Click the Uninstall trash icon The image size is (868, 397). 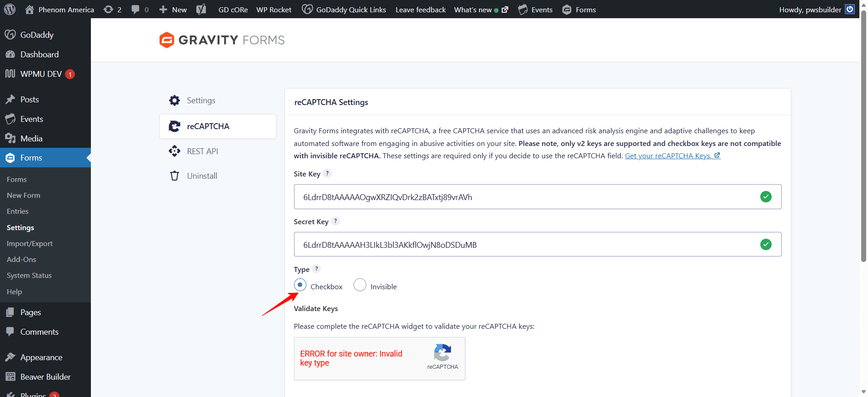coord(175,176)
